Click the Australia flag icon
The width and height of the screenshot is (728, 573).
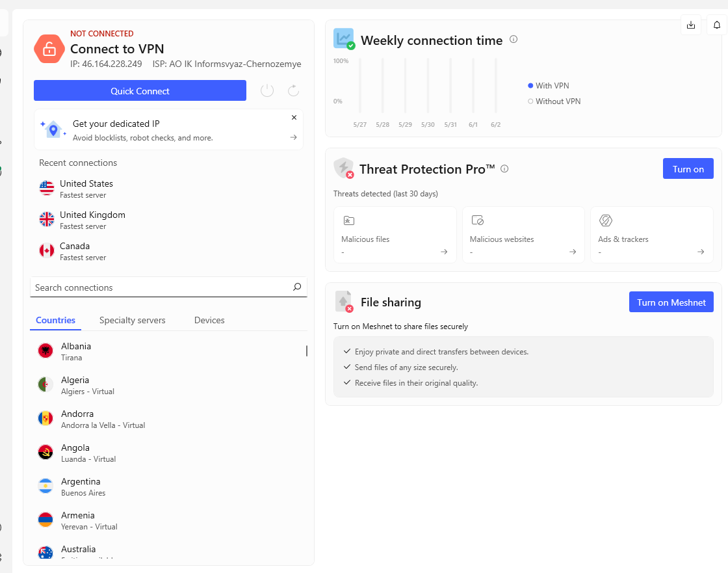45,553
